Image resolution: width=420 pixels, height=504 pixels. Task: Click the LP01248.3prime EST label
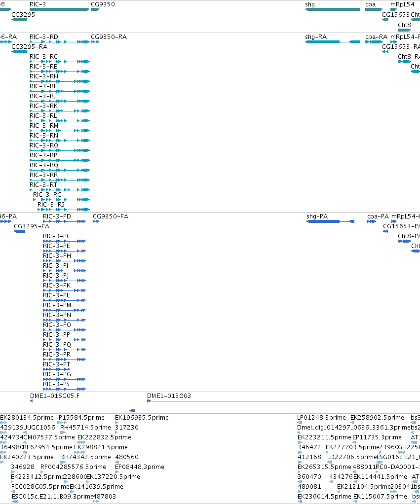321,418
